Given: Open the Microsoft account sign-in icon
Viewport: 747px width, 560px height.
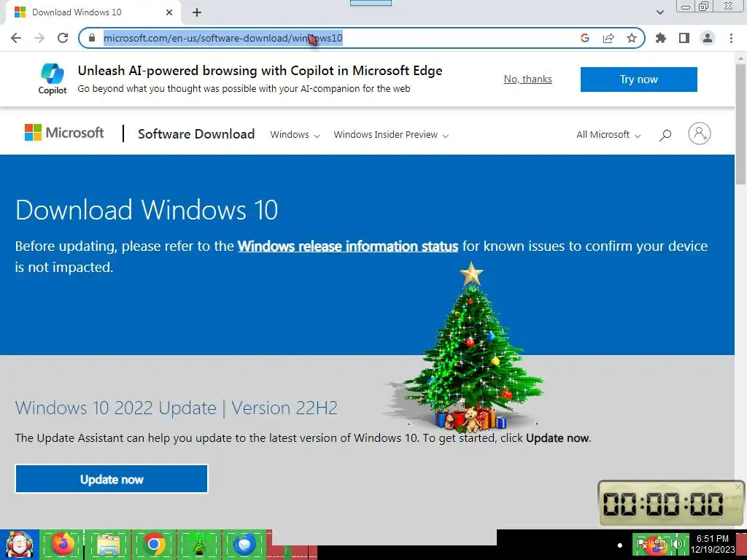Looking at the screenshot, I should coord(699,134).
